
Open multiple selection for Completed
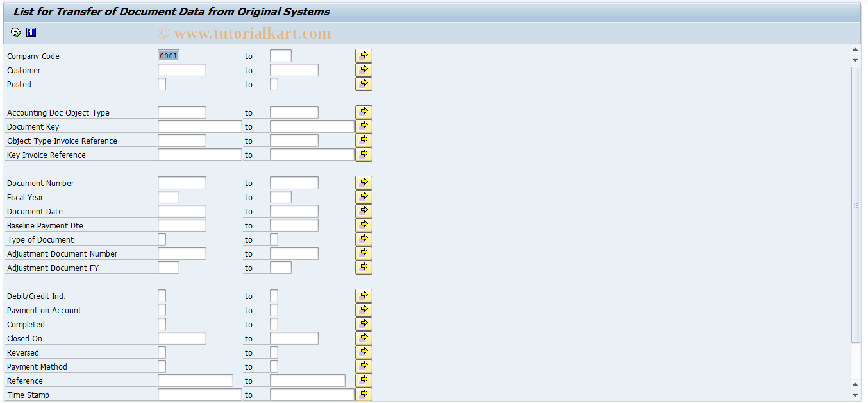(363, 324)
